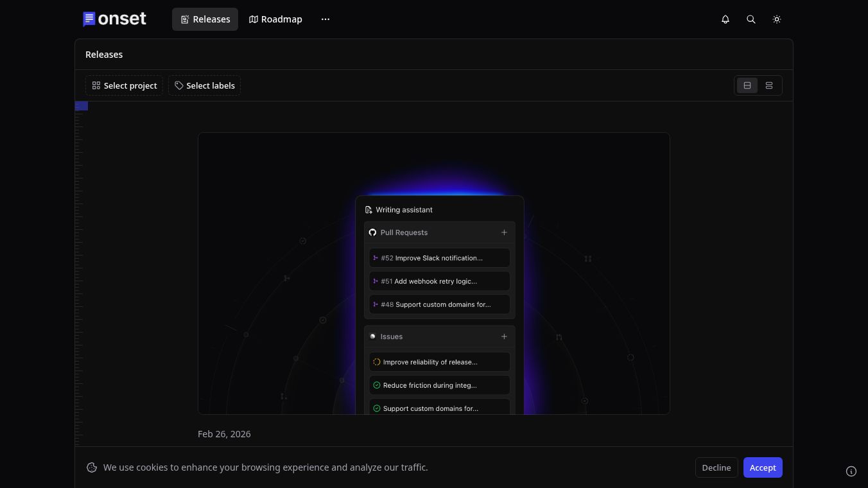Expand the overflow menu with three dots

(325, 19)
